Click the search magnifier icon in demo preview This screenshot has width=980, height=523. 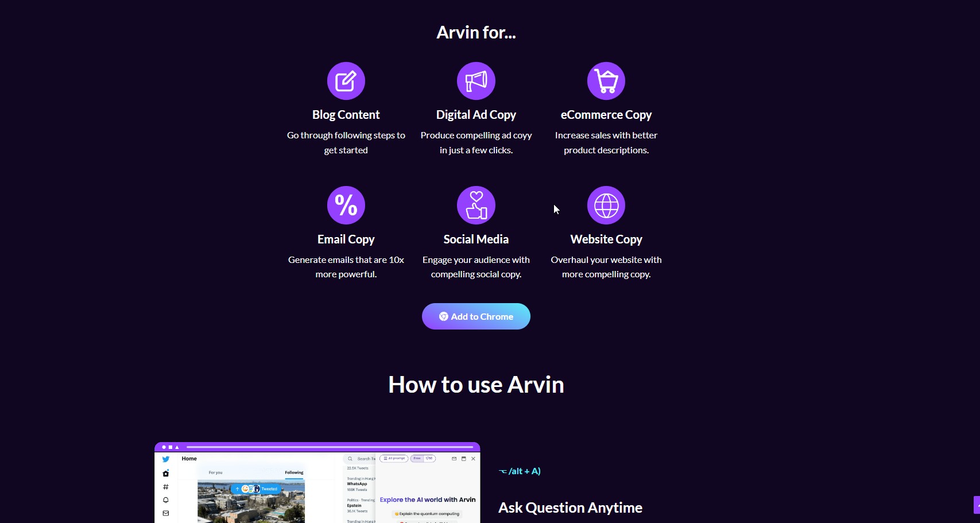[x=350, y=459]
